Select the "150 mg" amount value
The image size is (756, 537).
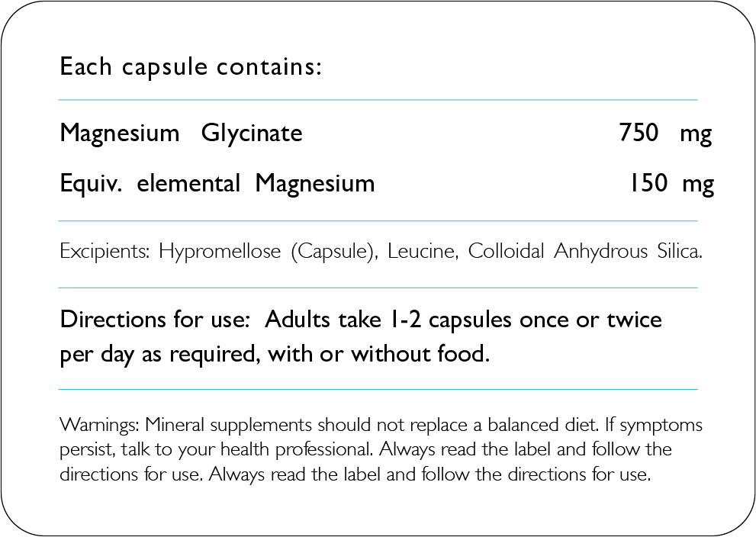(671, 183)
